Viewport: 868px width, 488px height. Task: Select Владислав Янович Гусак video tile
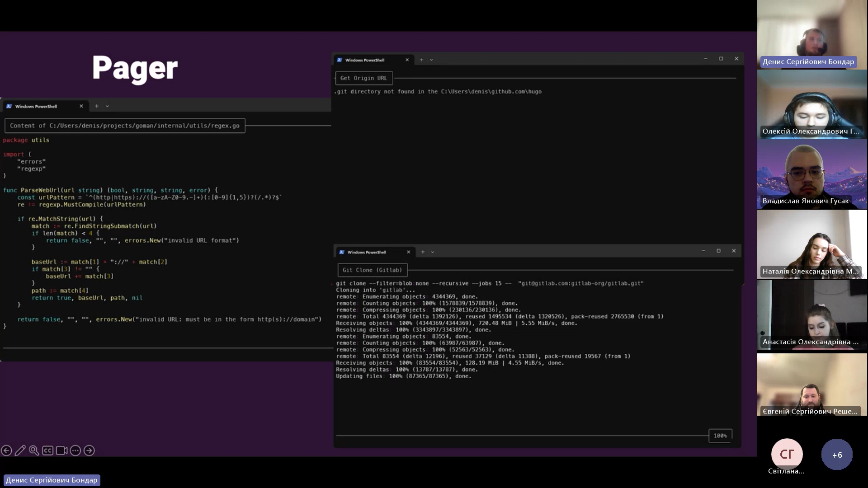(x=811, y=174)
